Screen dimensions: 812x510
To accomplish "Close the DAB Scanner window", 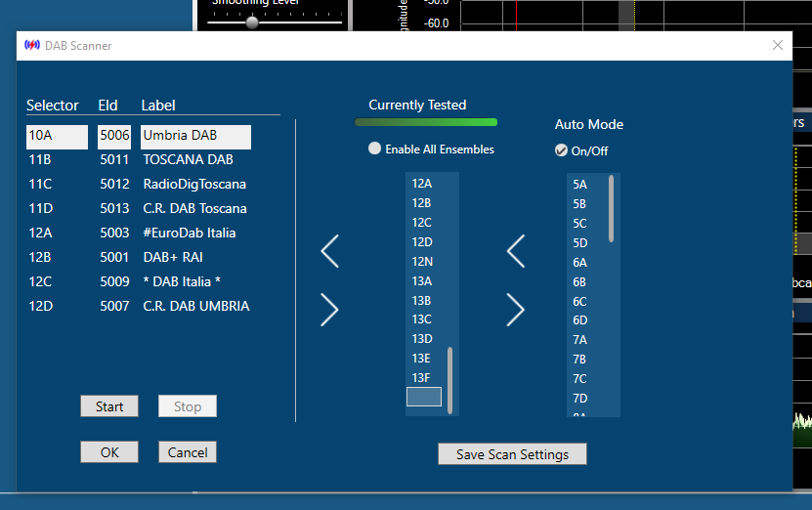I will [x=777, y=45].
